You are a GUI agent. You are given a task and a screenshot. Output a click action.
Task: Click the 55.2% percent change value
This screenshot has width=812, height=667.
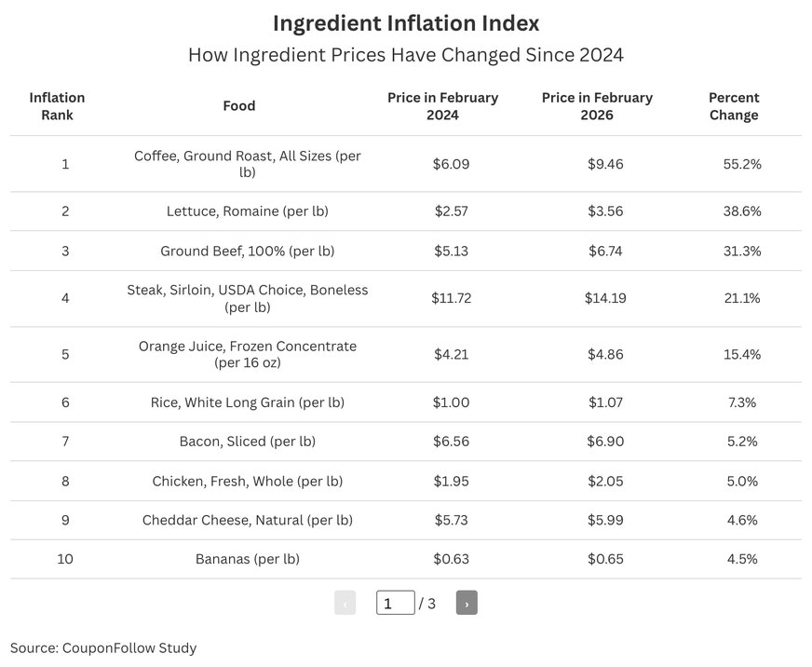[742, 164]
